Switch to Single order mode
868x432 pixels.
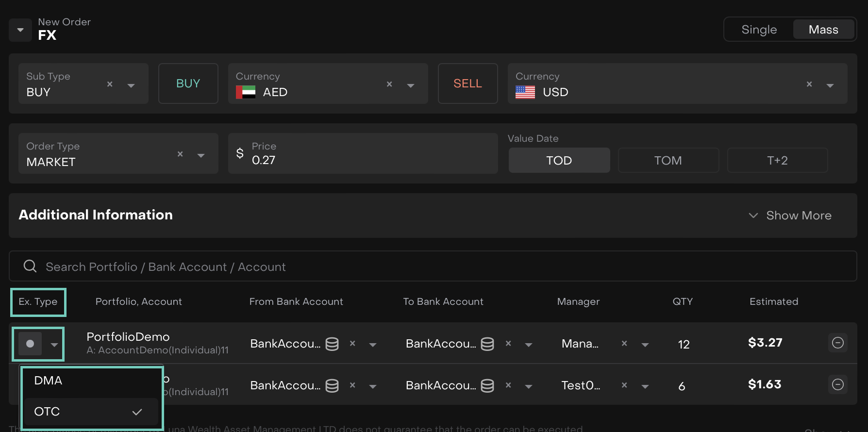[x=759, y=30]
